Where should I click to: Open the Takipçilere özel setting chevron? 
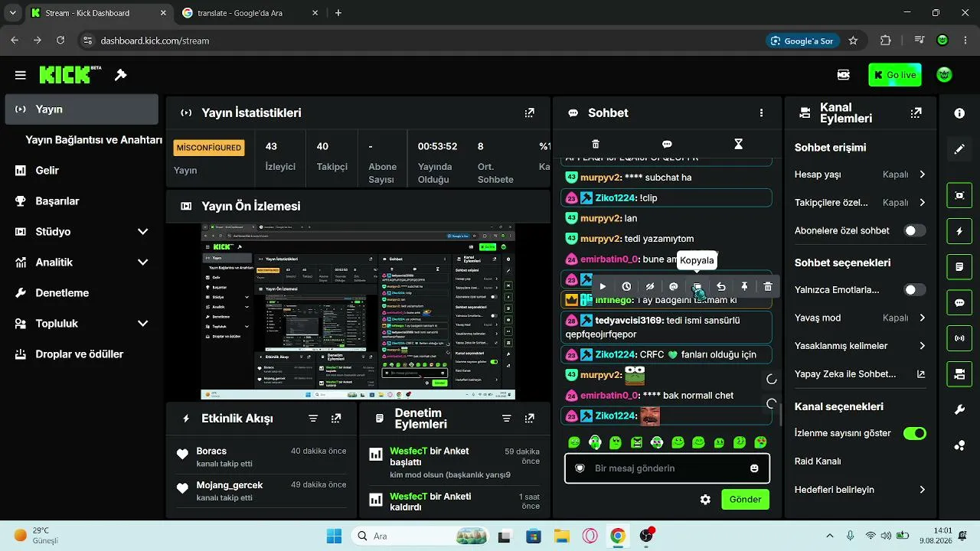923,203
